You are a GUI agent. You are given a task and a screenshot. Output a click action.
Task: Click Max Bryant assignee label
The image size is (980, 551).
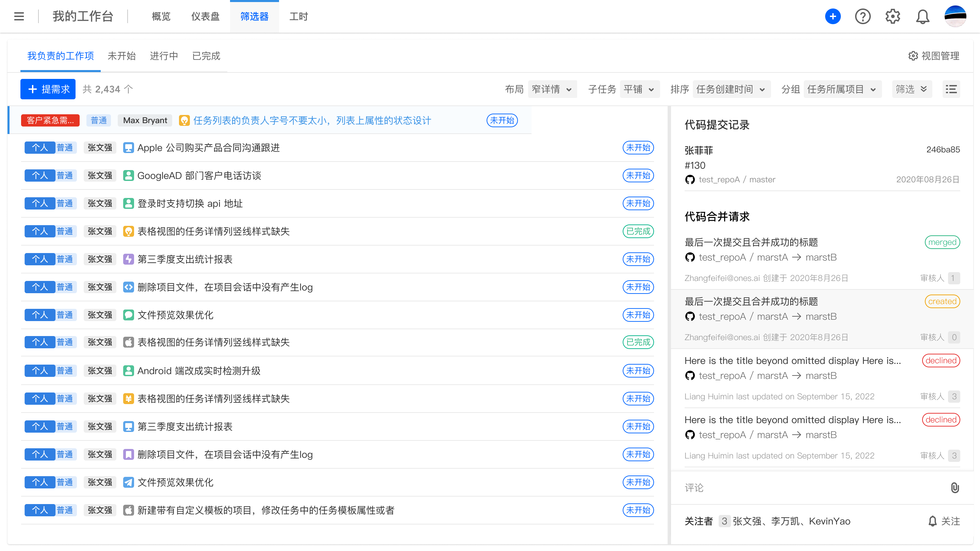tap(145, 120)
